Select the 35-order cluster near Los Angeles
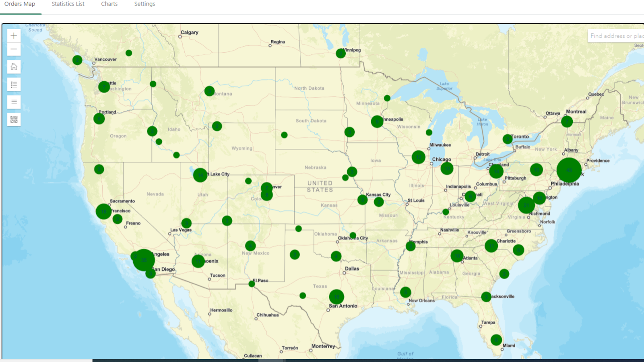Screen dimensions: 644x362 pos(145,260)
